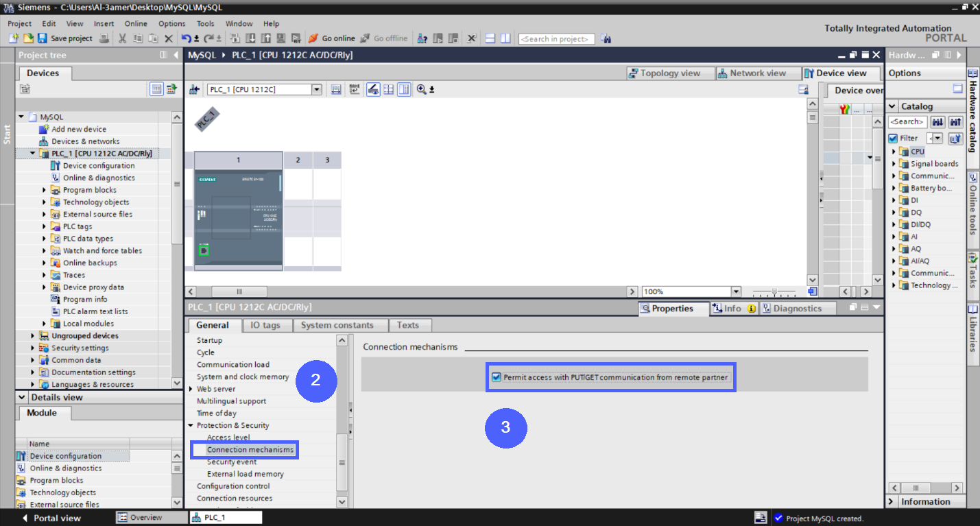Click the catalog profile icon beside Filter dropdown
This screenshot has height=526, width=980.
(955, 139)
